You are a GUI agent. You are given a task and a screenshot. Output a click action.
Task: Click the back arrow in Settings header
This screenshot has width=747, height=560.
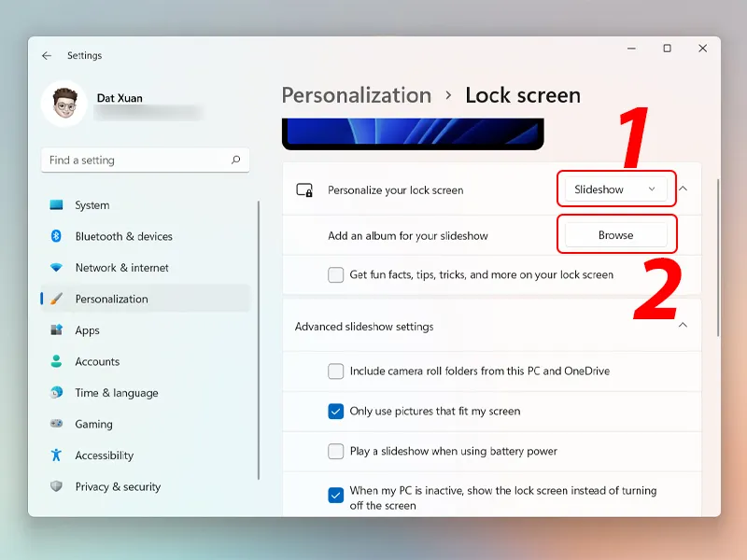47,56
